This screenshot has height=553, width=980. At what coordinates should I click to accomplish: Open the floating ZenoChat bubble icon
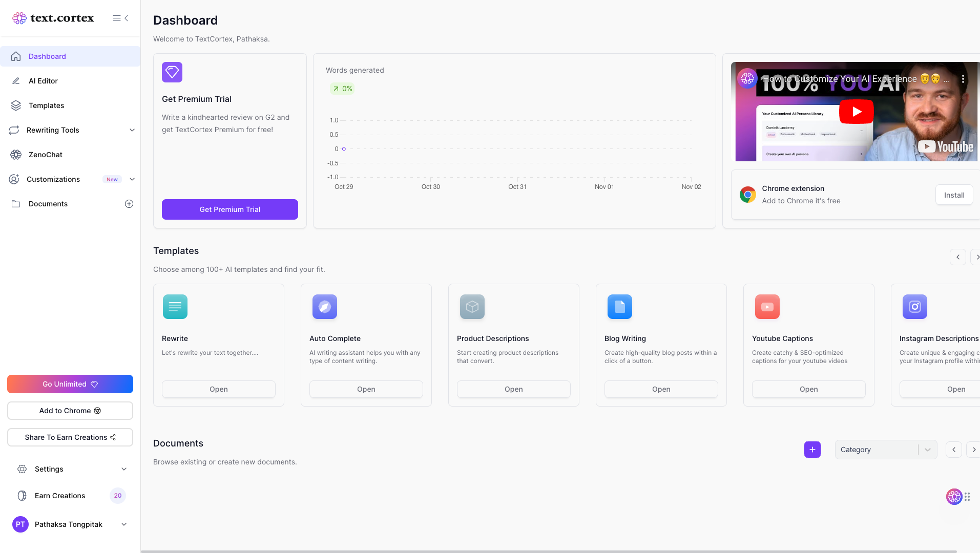pos(954,497)
